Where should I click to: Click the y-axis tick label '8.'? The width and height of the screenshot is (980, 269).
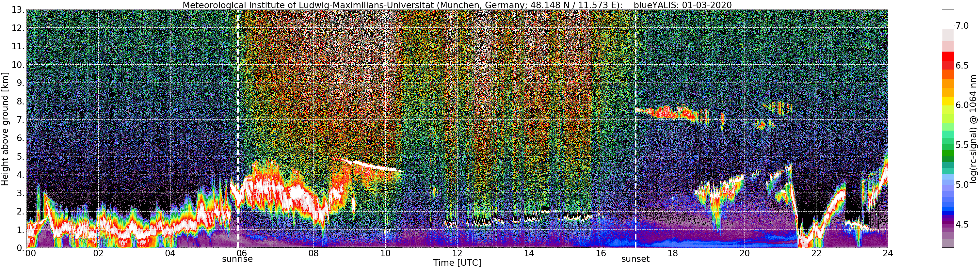(x=21, y=102)
